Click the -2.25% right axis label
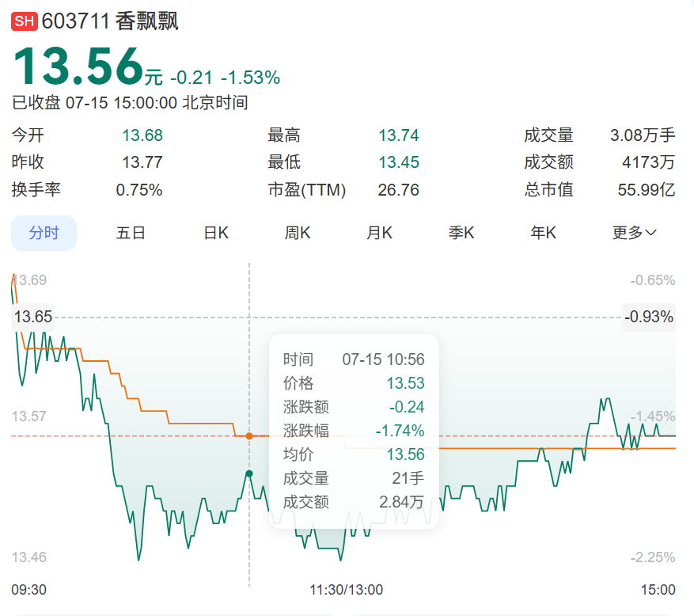The width and height of the screenshot is (694, 616). click(653, 557)
